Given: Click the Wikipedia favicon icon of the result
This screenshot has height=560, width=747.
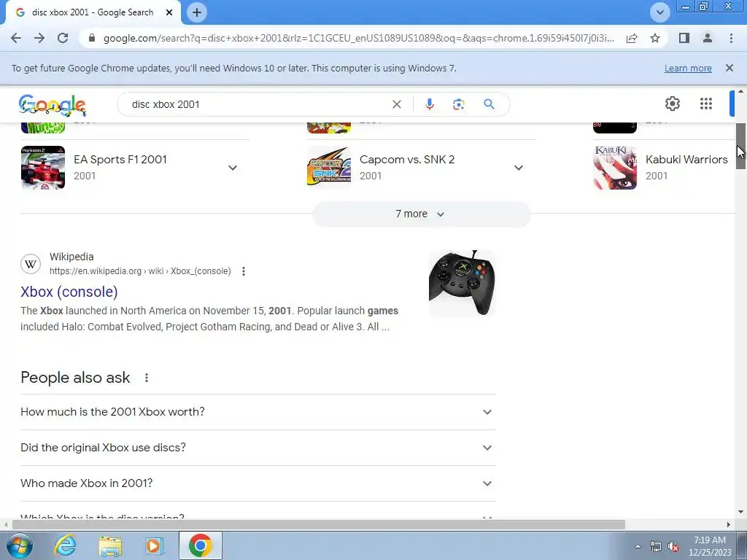Looking at the screenshot, I should (x=31, y=264).
